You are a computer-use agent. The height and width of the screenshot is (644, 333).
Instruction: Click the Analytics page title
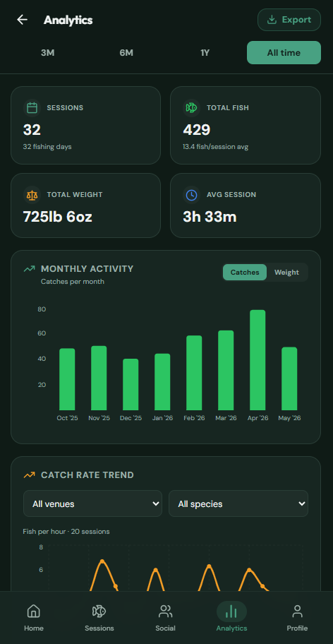pos(68,20)
